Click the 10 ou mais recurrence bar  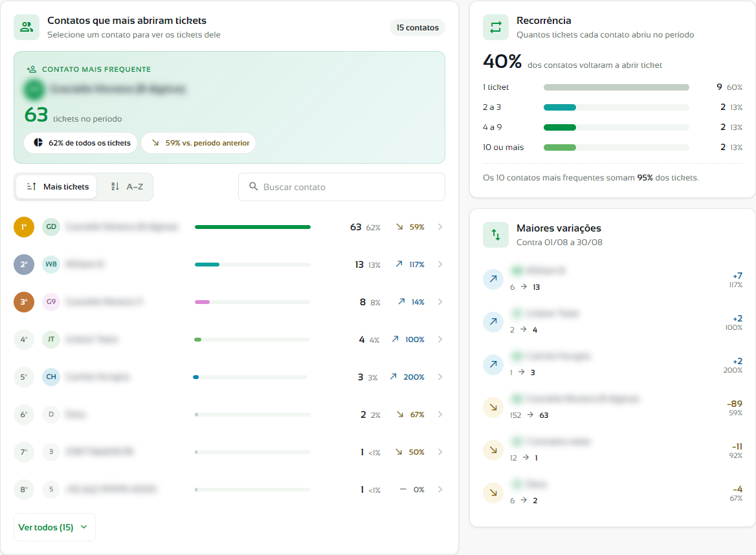(x=616, y=147)
